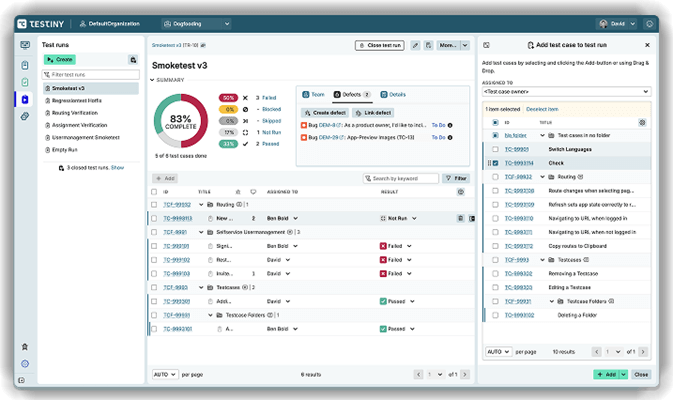
Task: Click the Create defect button
Action: tap(325, 112)
